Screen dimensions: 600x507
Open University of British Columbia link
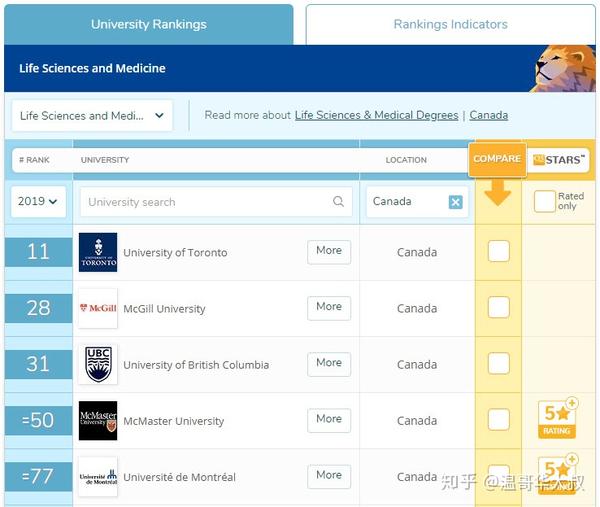pos(196,365)
